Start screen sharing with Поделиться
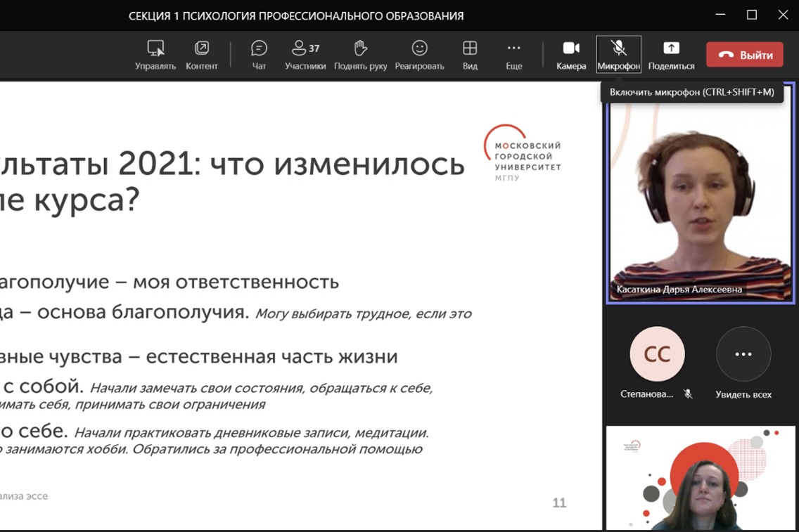 pyautogui.click(x=671, y=55)
